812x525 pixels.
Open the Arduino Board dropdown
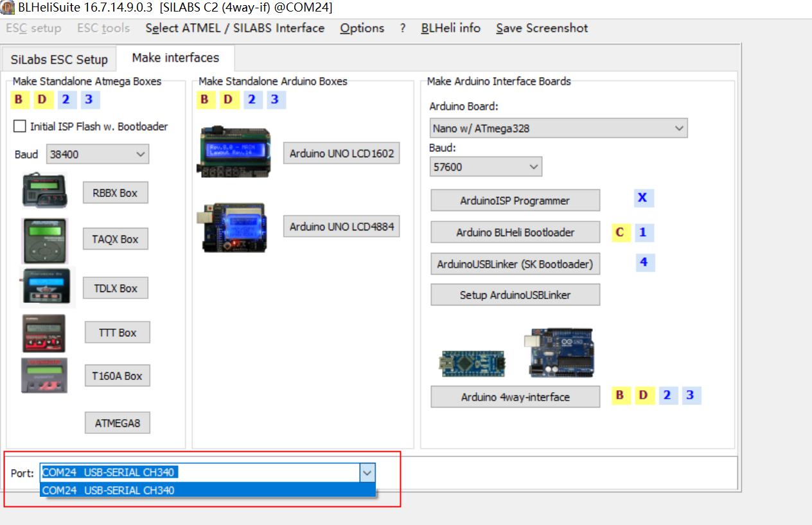click(x=558, y=128)
